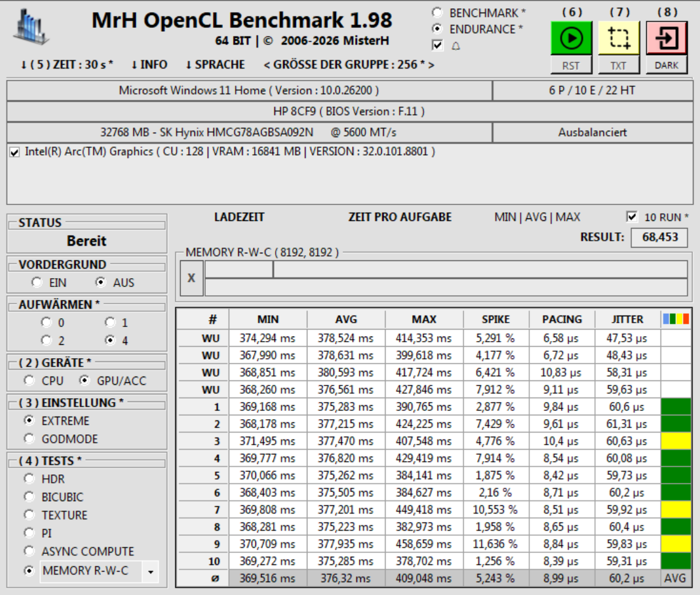Open the ZEIT 30 s menu
700x595 pixels.
(x=67, y=65)
